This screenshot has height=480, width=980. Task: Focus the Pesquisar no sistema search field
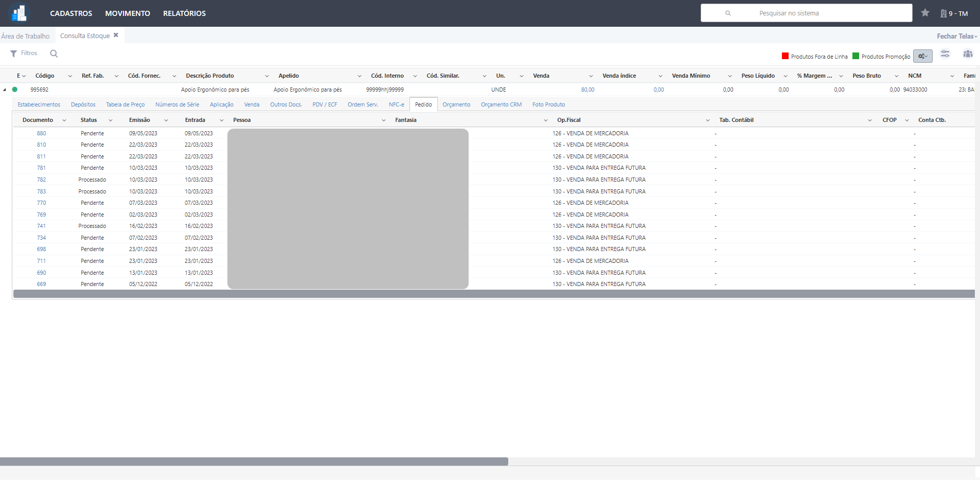point(806,13)
